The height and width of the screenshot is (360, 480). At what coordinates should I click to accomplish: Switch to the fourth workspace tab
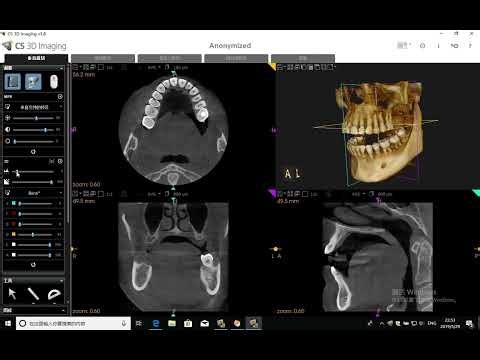(x=236, y=58)
